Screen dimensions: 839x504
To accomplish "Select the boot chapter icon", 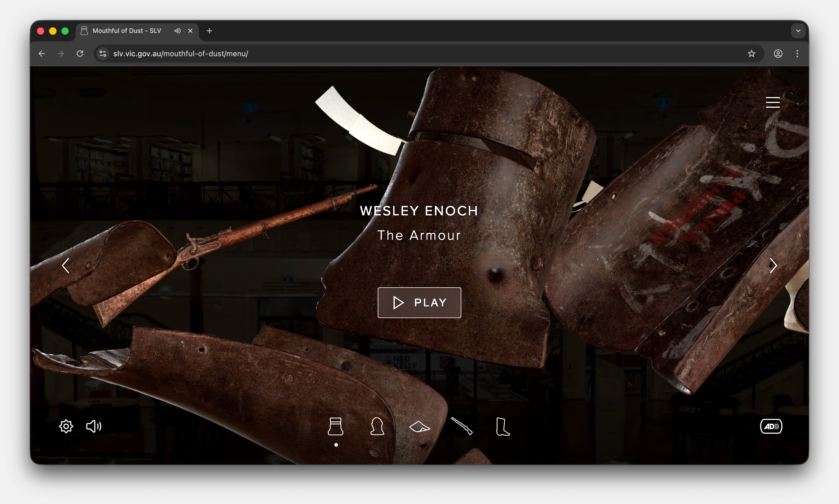I will [x=503, y=427].
